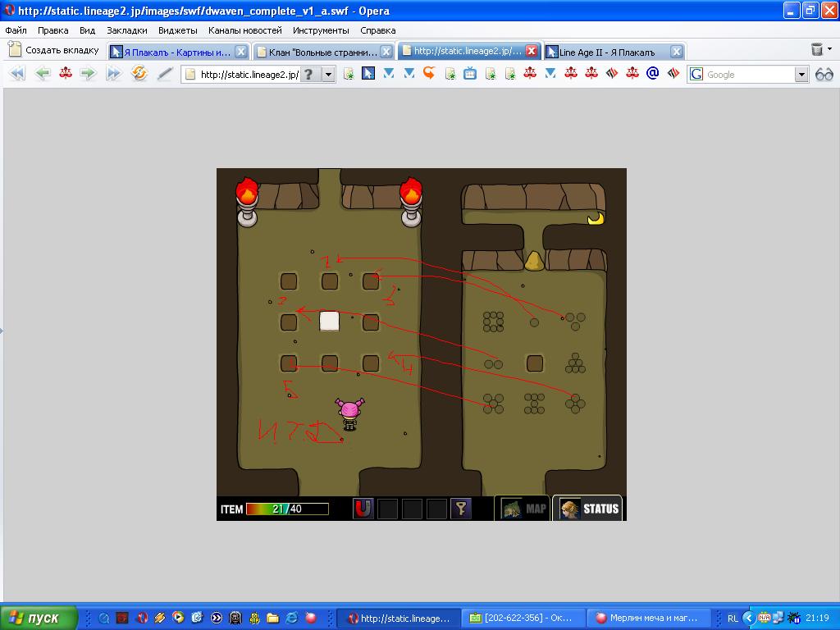Click the ITEM 21/40 gauge bar
The width and height of the screenshot is (840, 630).
[x=287, y=509]
